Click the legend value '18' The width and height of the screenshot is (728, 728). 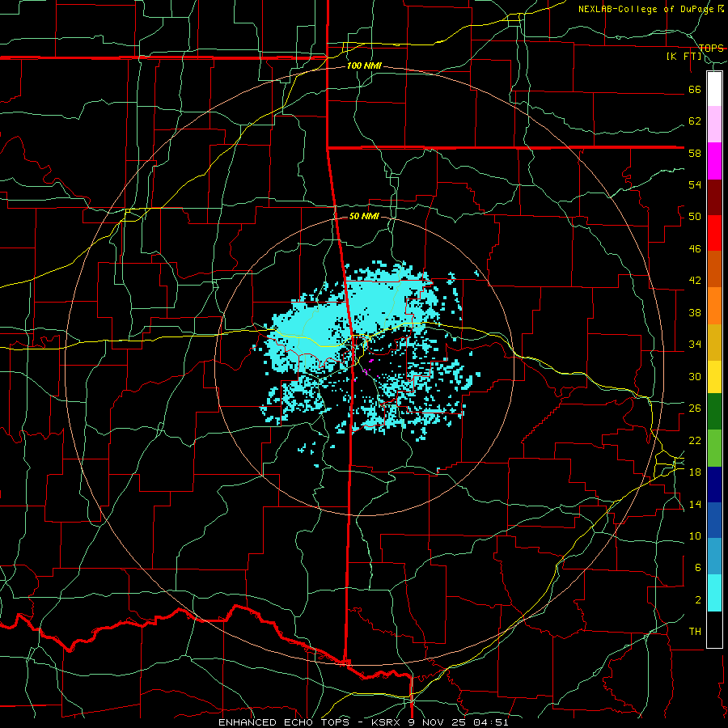[x=695, y=472]
